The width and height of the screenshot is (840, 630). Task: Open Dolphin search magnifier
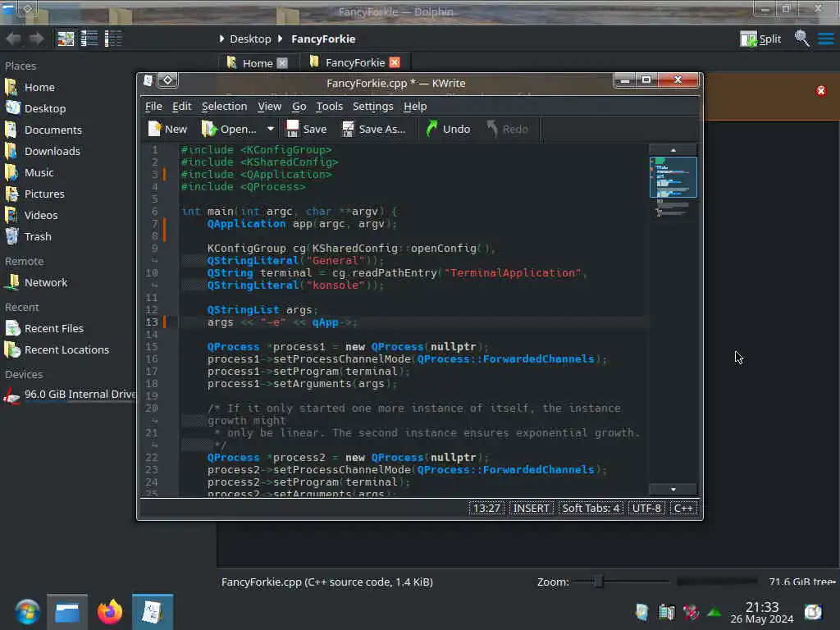point(801,38)
